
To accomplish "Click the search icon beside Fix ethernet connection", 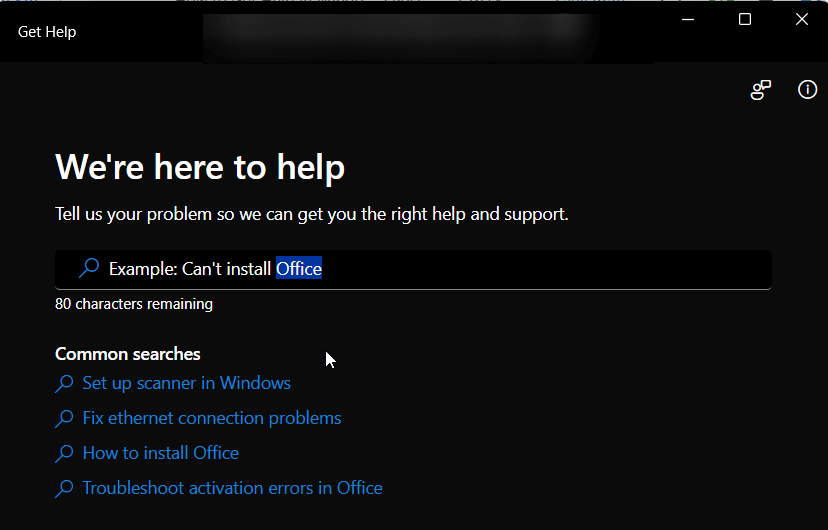I will click(x=64, y=419).
